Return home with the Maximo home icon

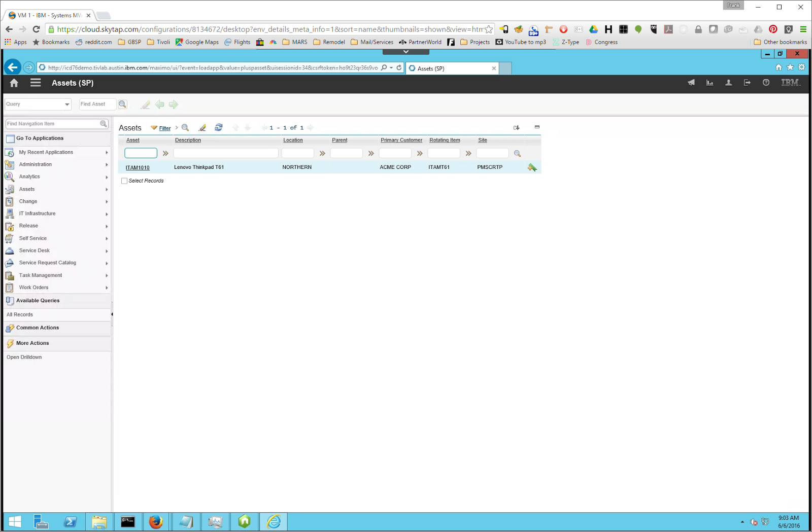(x=13, y=83)
